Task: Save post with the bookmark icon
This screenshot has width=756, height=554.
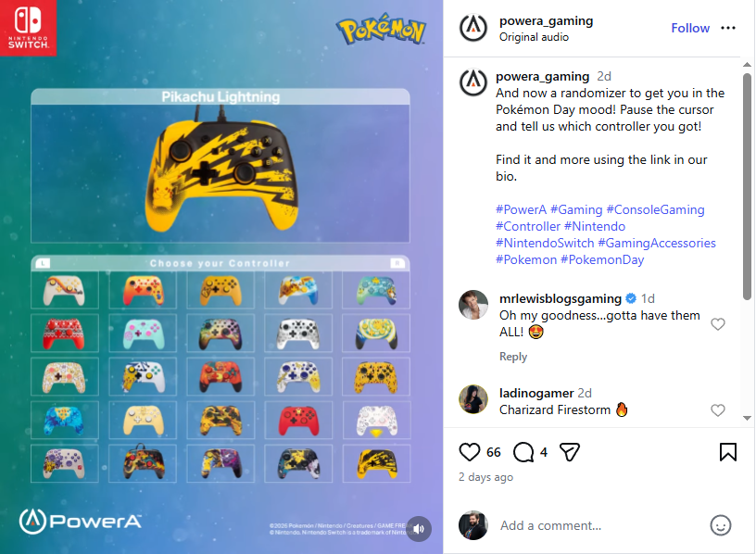Action: coord(728,452)
